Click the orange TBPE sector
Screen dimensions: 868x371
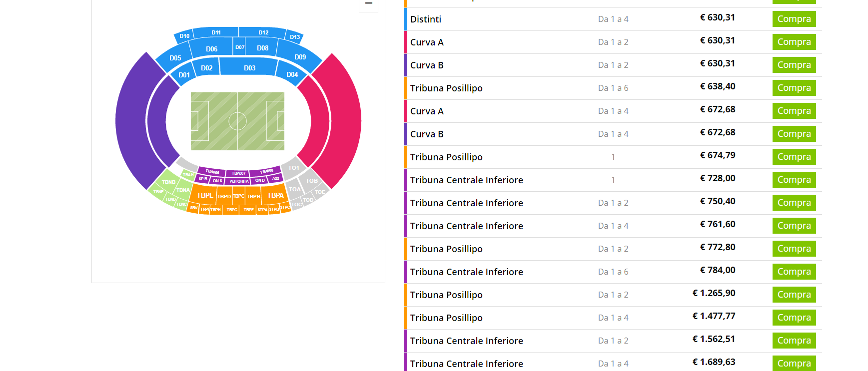204,195
